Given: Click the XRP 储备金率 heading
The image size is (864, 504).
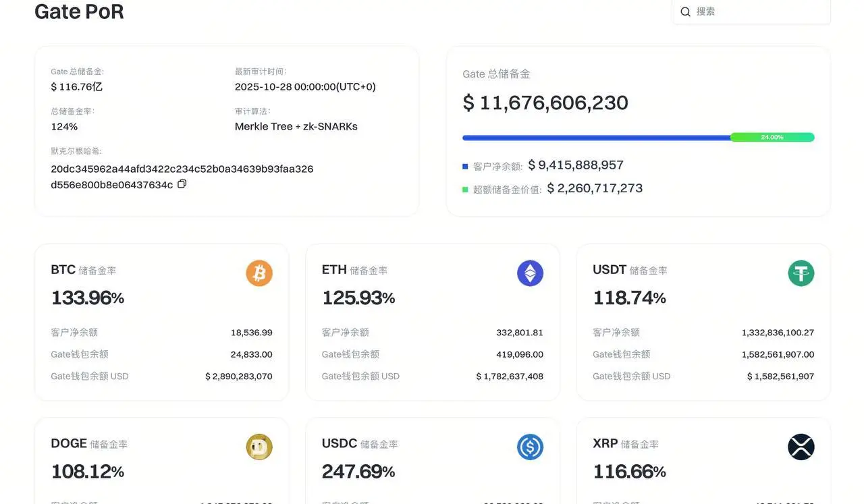Looking at the screenshot, I should tap(626, 443).
